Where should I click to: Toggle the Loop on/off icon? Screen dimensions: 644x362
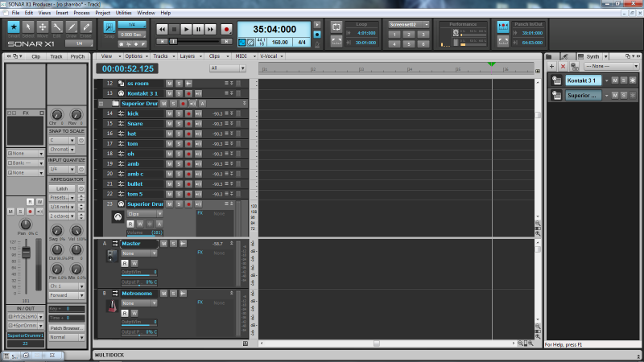pyautogui.click(x=336, y=27)
